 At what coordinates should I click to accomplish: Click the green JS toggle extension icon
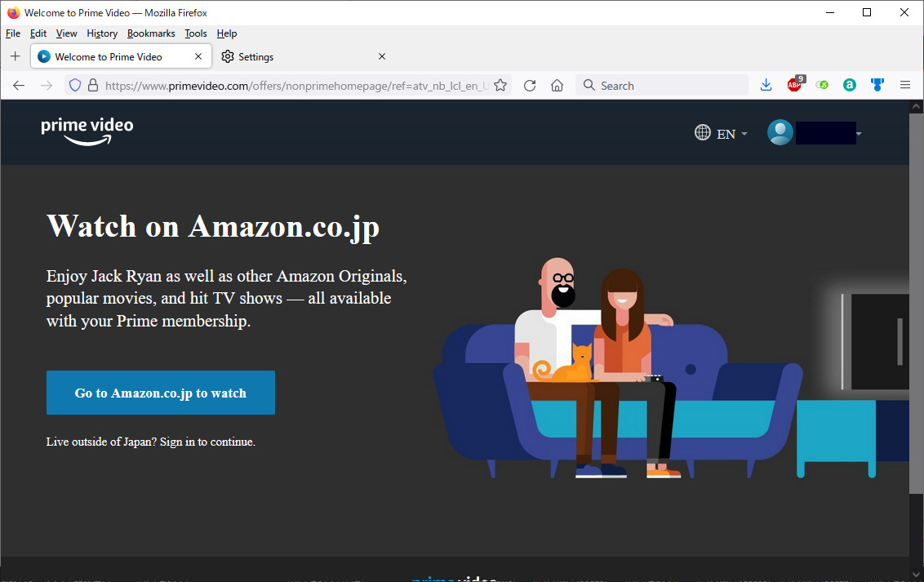(822, 86)
